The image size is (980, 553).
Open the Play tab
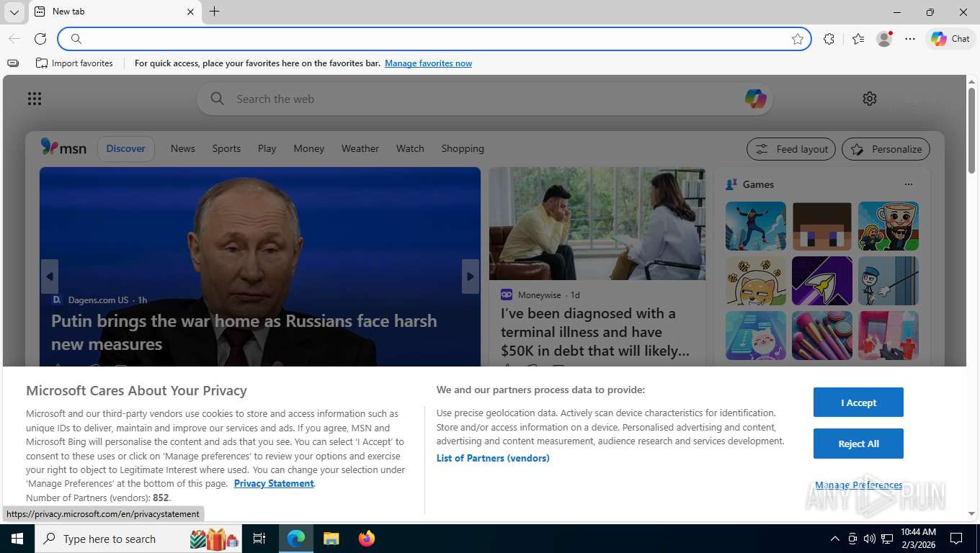[x=267, y=148]
